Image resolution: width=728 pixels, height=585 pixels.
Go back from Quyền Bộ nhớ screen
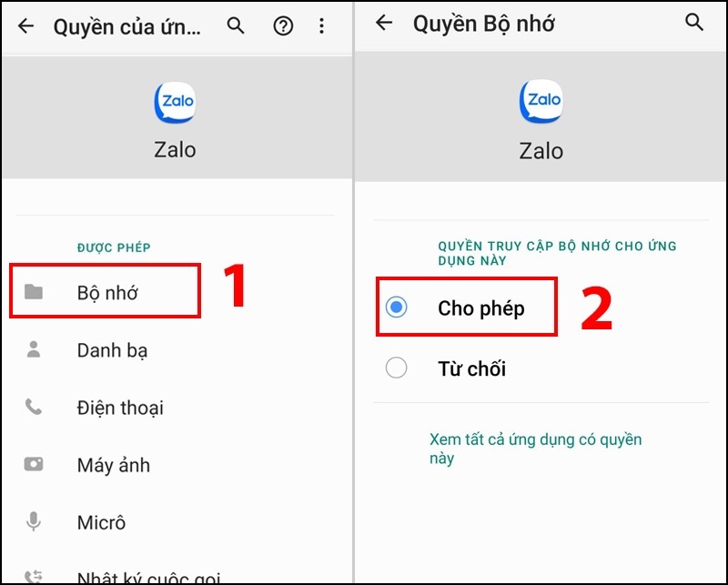tap(384, 22)
